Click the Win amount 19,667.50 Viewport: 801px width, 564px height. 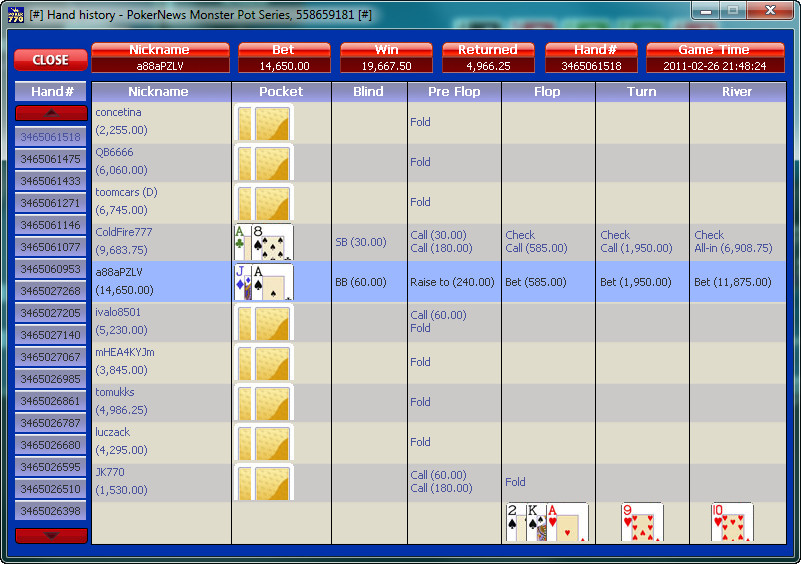coord(386,66)
